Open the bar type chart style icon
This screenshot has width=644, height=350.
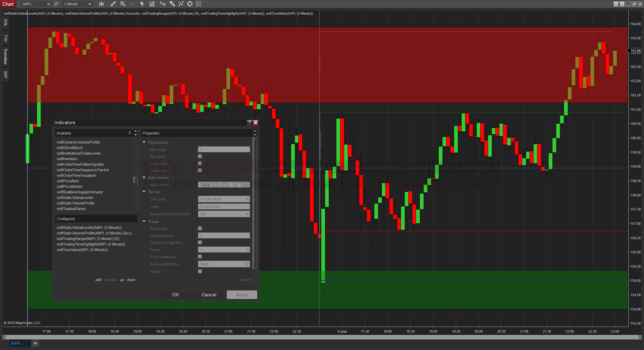(101, 4)
